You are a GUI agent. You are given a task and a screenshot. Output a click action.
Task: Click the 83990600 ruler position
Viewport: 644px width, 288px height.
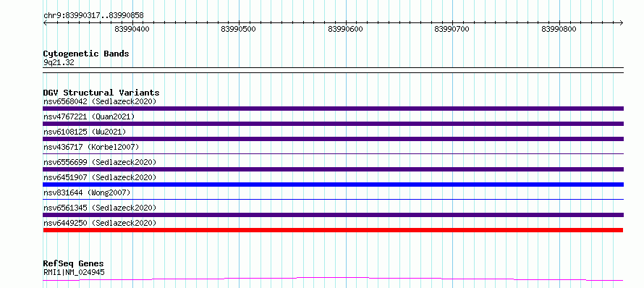click(345, 29)
